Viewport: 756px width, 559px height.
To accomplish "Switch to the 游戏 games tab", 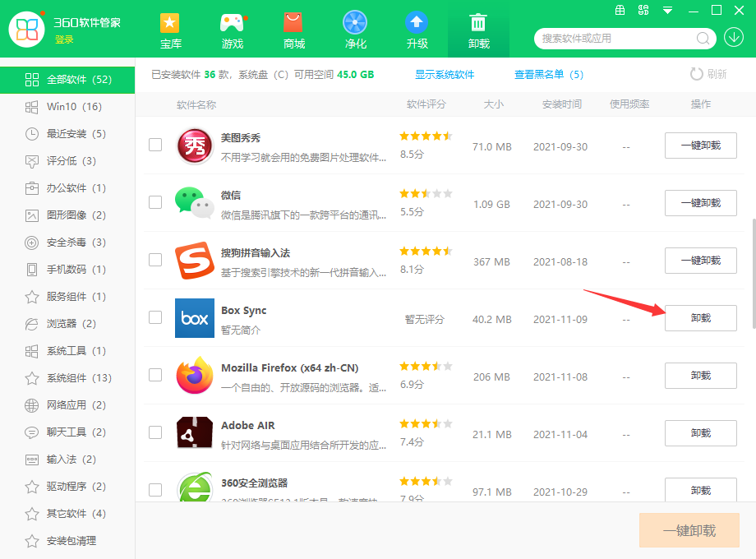I will pyautogui.click(x=232, y=31).
